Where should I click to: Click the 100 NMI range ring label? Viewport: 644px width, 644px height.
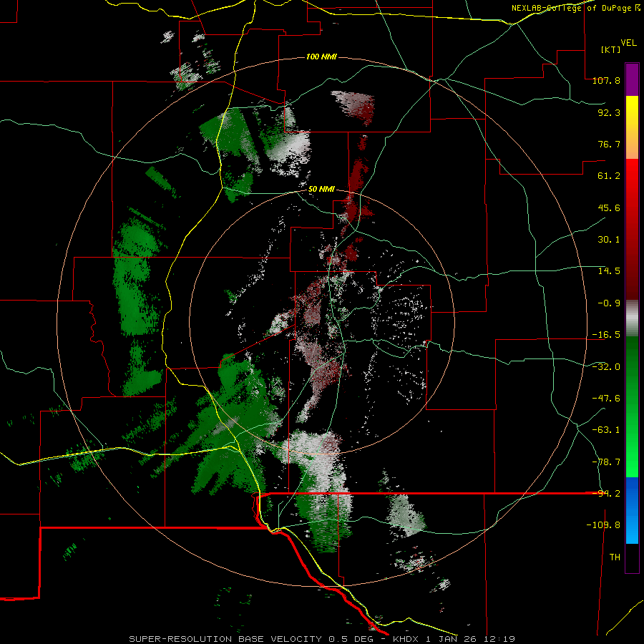click(x=321, y=57)
